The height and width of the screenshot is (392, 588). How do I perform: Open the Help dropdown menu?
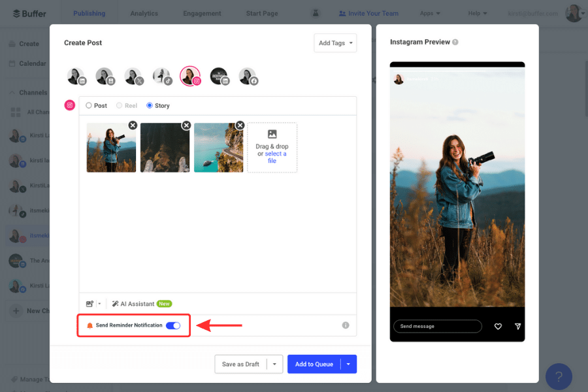[478, 13]
